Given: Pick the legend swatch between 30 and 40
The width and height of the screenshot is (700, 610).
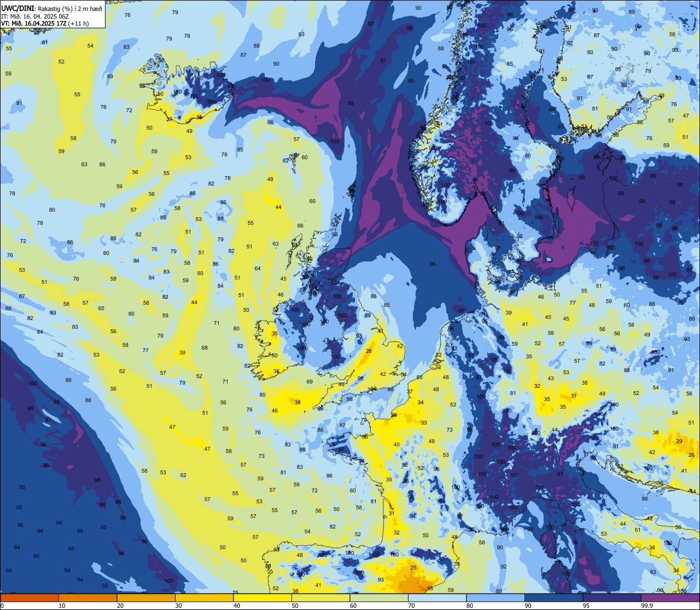Looking at the screenshot, I should coord(204,597).
